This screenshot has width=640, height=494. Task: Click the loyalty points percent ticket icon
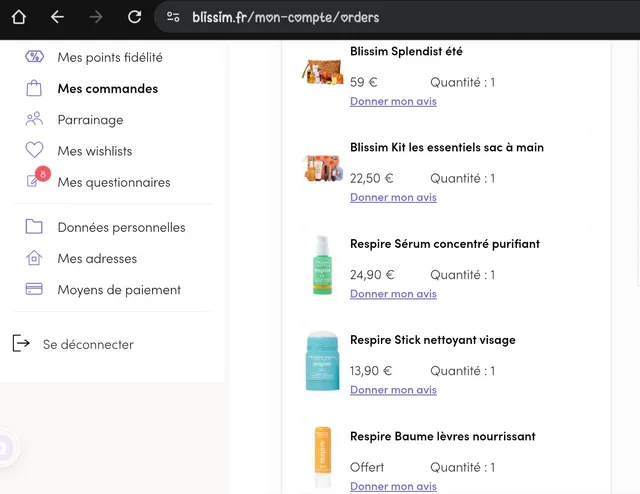coord(34,56)
